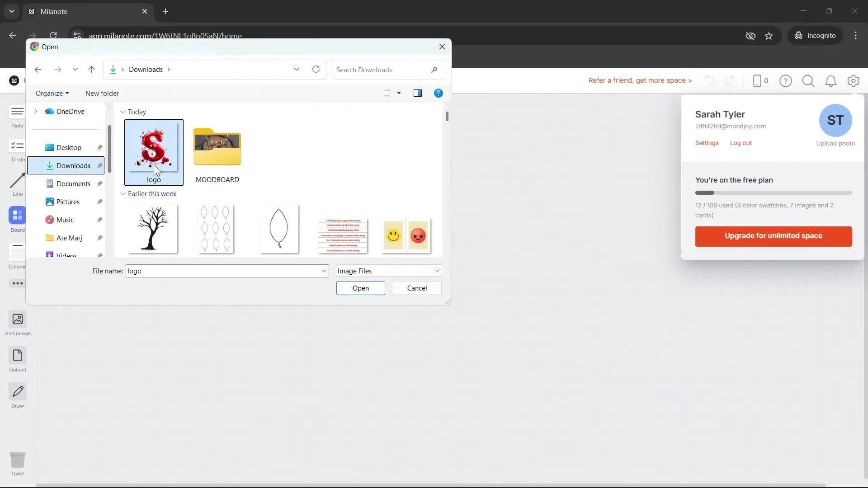The width and height of the screenshot is (868, 488).
Task: Click the "Log out" link
Action: coord(740,143)
